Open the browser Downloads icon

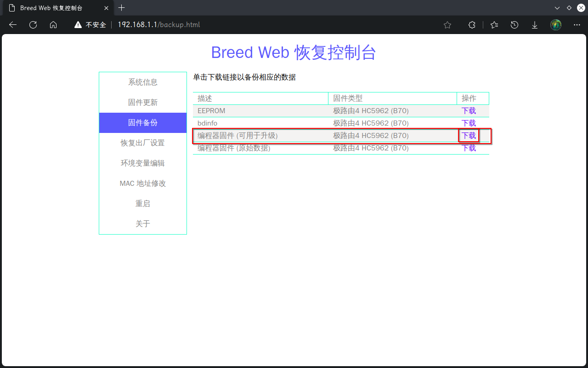point(535,25)
